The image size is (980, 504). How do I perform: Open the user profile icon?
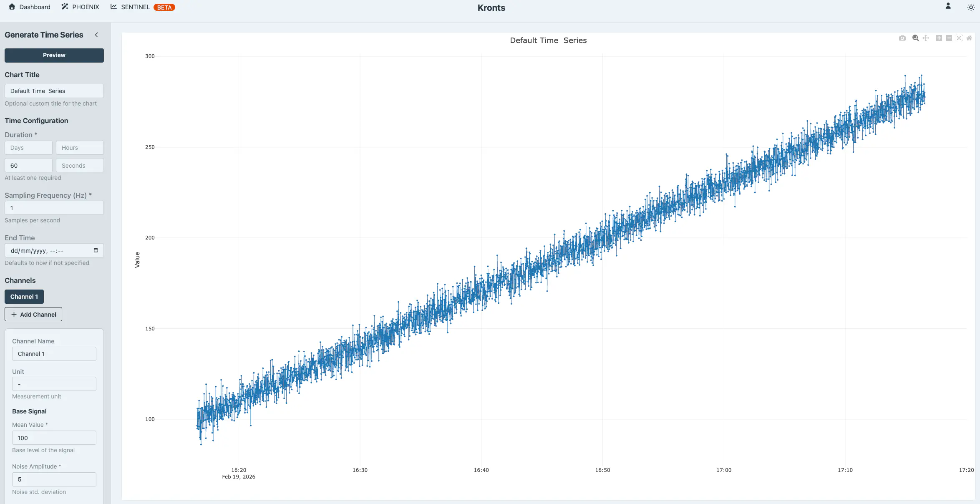tap(948, 7)
